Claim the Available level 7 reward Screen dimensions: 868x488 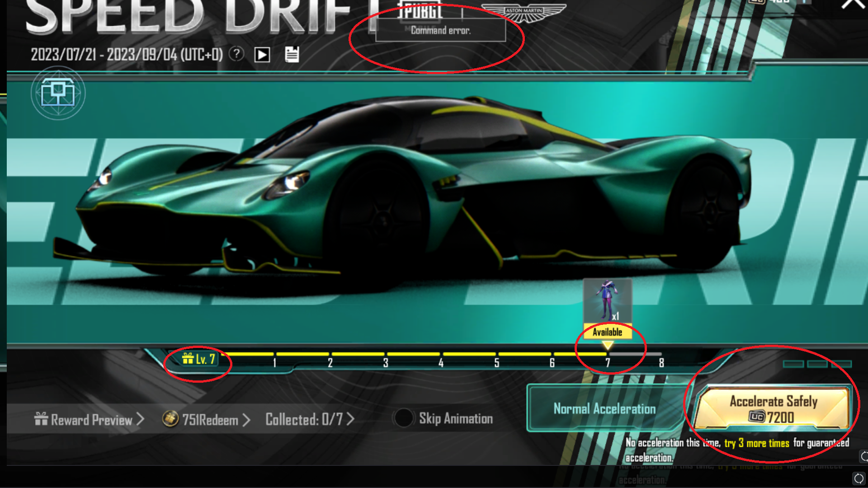607,332
